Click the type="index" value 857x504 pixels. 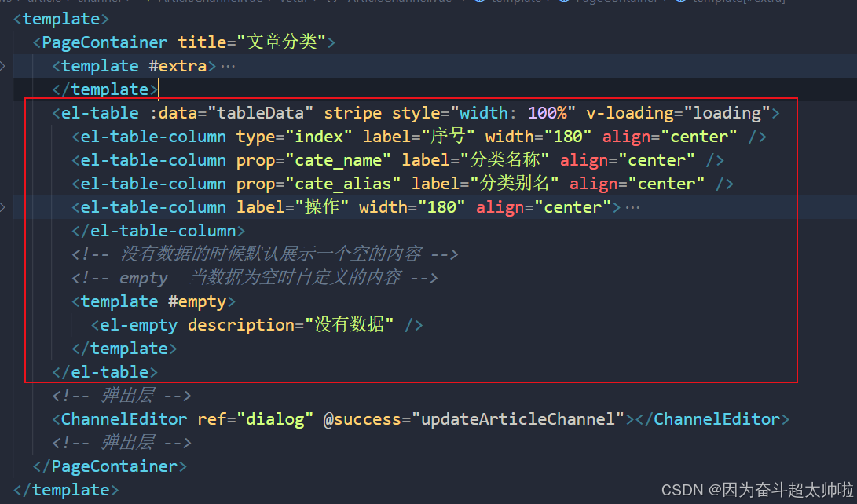coord(319,137)
